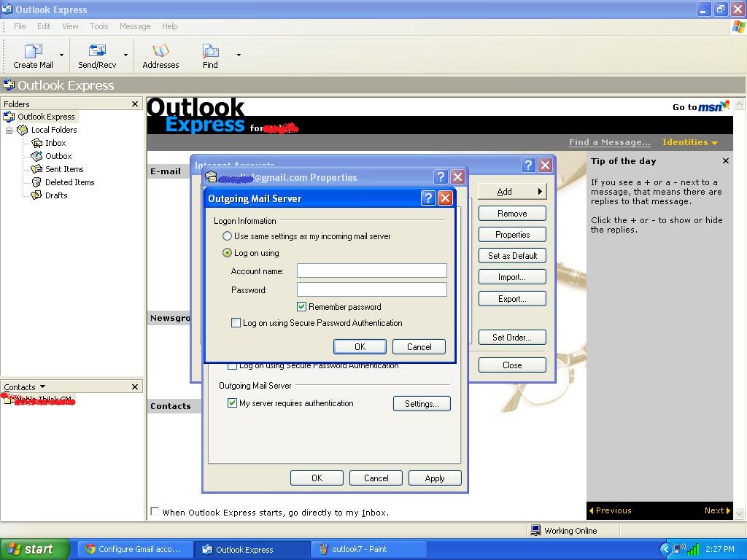The height and width of the screenshot is (560, 747).
Task: Click the Local Folders icon
Action: tap(23, 130)
